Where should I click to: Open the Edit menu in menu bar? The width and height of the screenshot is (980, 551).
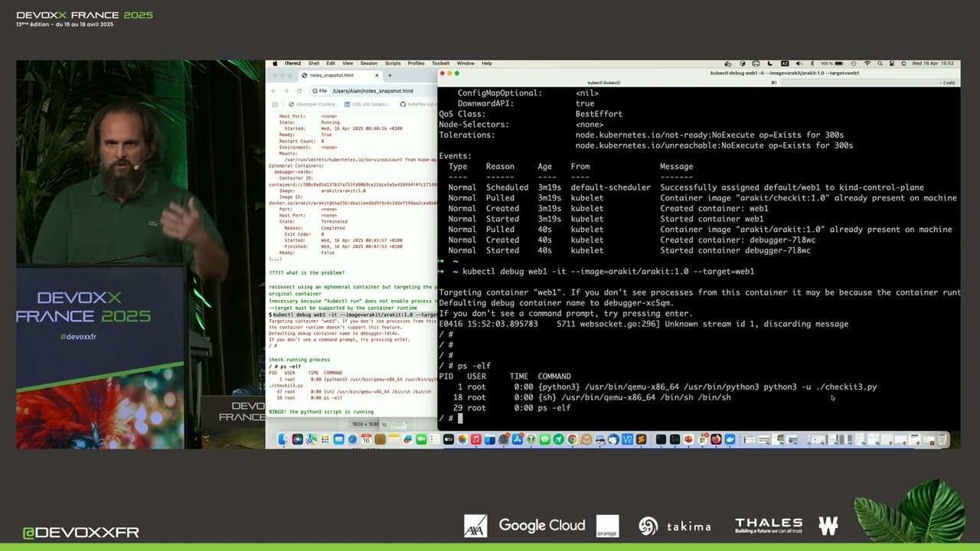click(x=331, y=64)
